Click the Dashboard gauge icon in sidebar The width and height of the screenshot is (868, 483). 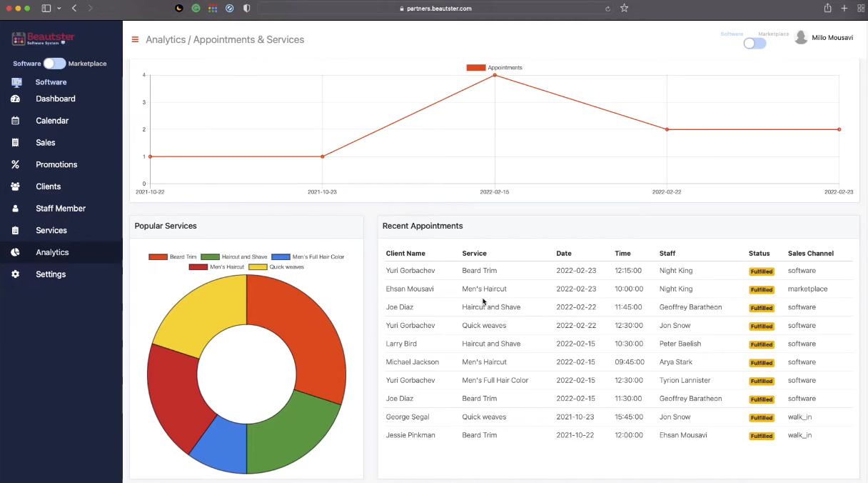click(16, 99)
